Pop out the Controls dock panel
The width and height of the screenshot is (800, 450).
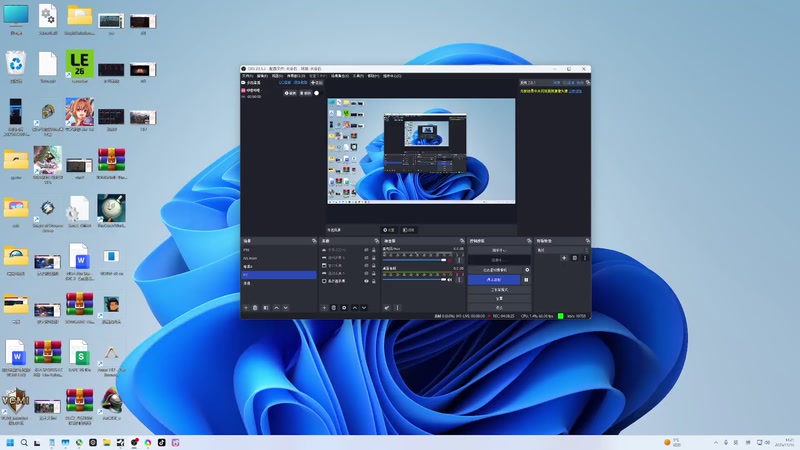click(x=529, y=241)
